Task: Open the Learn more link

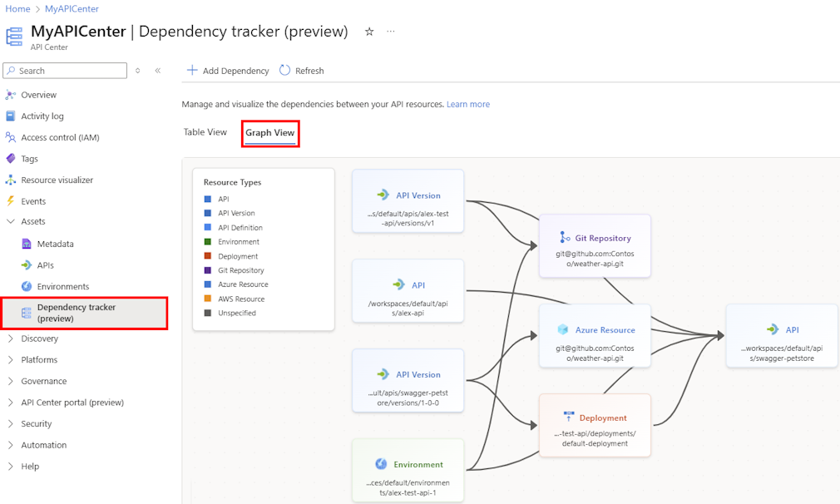Action: tap(467, 104)
